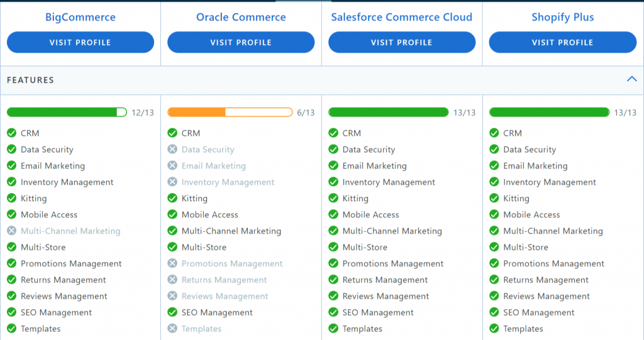644x340 pixels.
Task: Click the FEATURES section heading
Action: pyautogui.click(x=30, y=80)
